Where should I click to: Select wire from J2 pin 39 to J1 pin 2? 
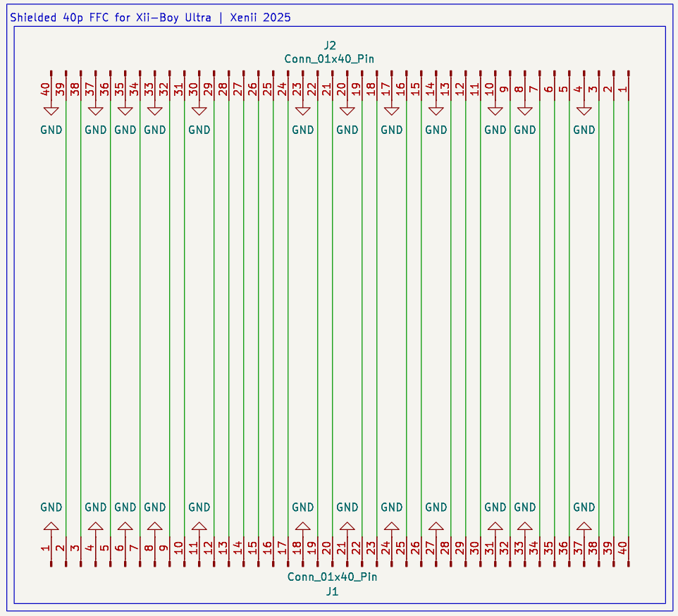tap(66, 319)
